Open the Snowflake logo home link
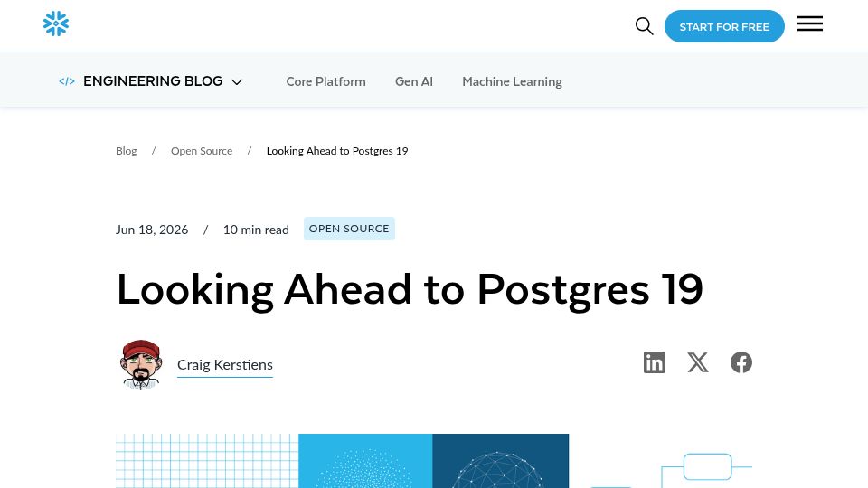The image size is (868, 488). [x=56, y=23]
